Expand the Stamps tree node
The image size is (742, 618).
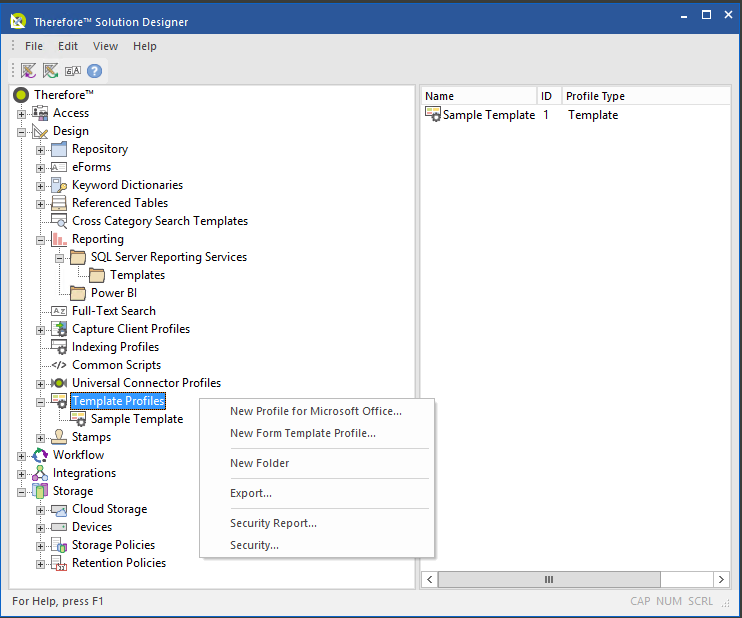(x=41, y=437)
